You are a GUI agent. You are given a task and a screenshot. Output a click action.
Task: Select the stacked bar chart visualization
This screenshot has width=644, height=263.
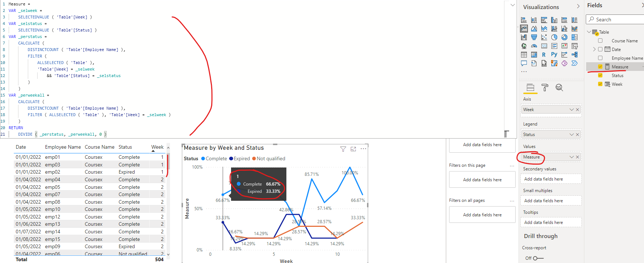tap(524, 20)
